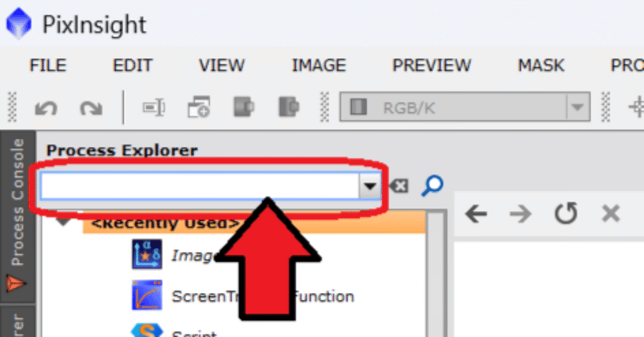The width and height of the screenshot is (644, 337).
Task: Click the Process Explorer search input field
Action: click(200, 186)
